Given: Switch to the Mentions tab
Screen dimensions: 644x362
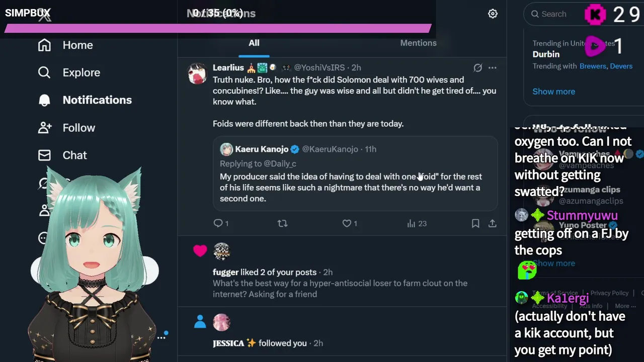Looking at the screenshot, I should (418, 43).
